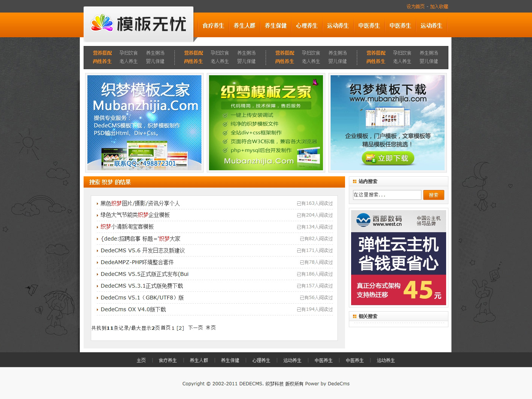This screenshot has height=399, width=532.
Task: Open the green 织梦模板之家 banner image
Action: (266, 122)
